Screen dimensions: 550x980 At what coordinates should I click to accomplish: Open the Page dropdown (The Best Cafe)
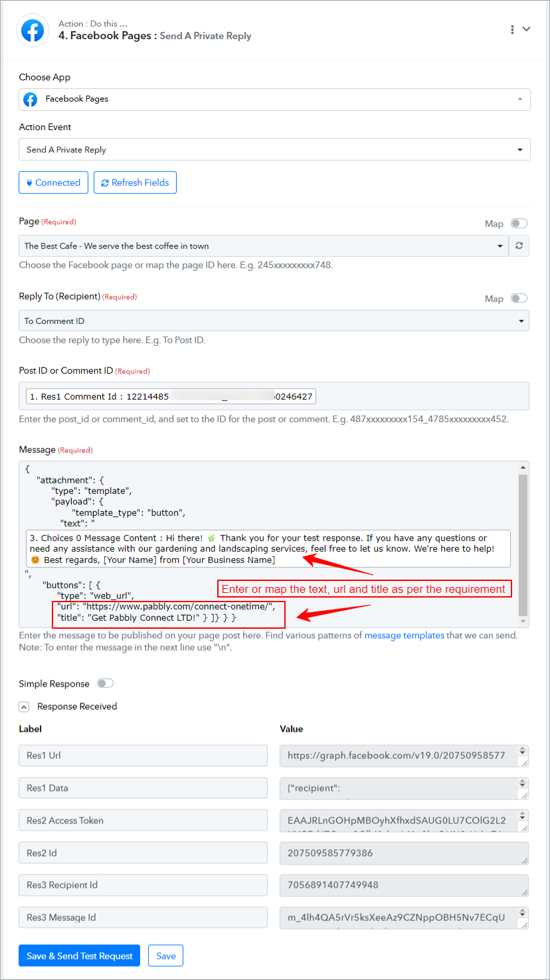click(264, 246)
